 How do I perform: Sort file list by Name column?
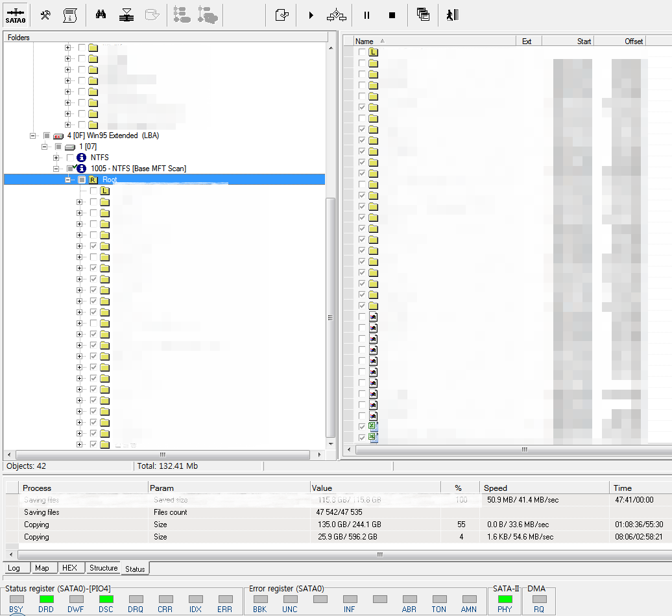(x=435, y=41)
